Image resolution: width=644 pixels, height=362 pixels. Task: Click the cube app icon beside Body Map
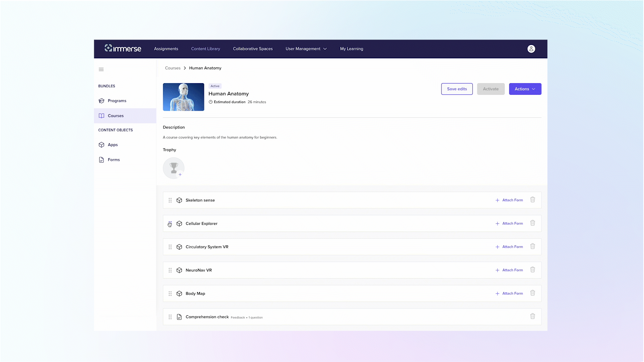(x=179, y=294)
